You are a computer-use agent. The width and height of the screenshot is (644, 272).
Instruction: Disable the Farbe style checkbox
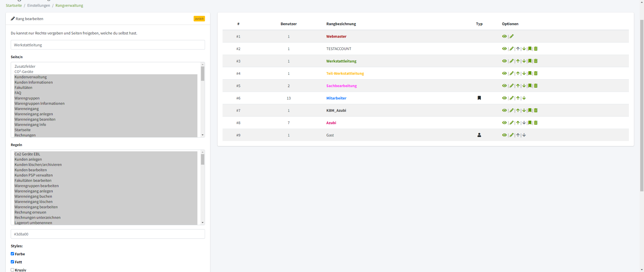(x=12, y=254)
